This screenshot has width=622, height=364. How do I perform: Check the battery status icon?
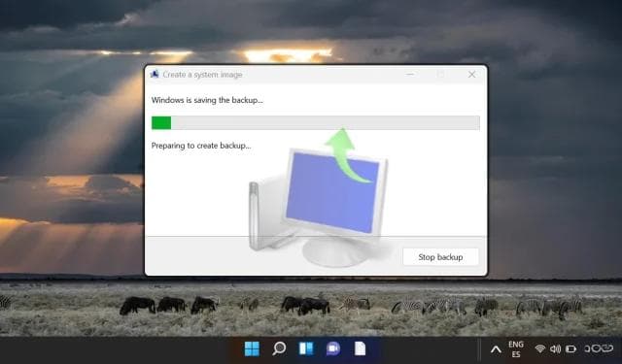point(570,348)
